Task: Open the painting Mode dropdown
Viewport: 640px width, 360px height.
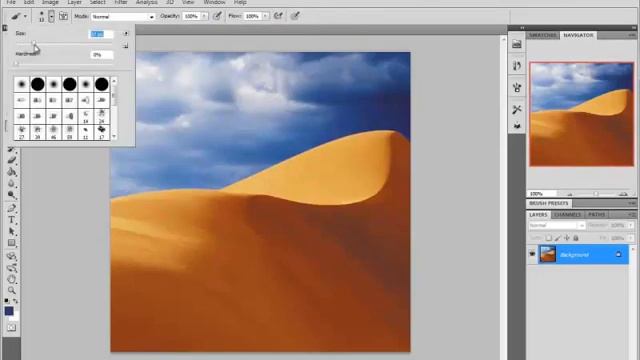Action: click(x=123, y=16)
